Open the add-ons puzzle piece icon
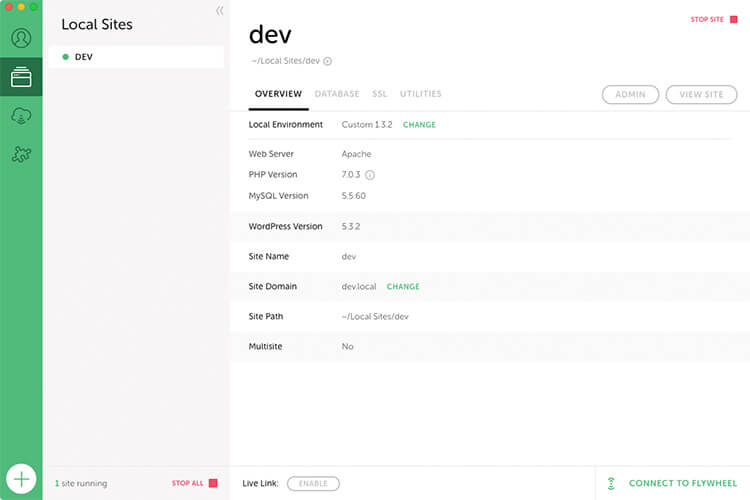Screen dimensions: 750x500 click(x=21, y=154)
